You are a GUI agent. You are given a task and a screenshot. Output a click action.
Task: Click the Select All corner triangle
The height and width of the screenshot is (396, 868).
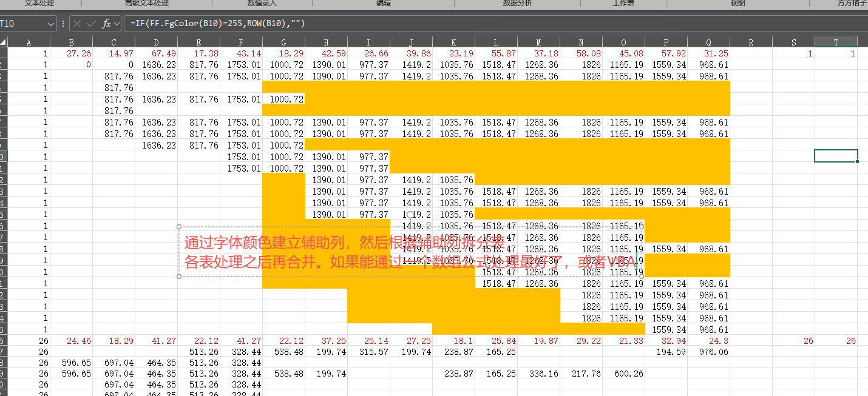pyautogui.click(x=4, y=42)
